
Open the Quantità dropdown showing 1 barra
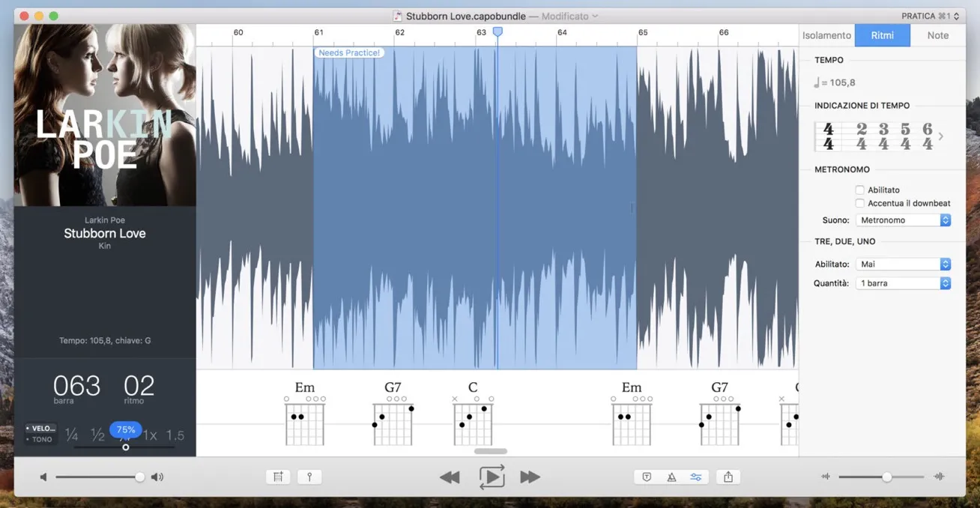(x=903, y=282)
